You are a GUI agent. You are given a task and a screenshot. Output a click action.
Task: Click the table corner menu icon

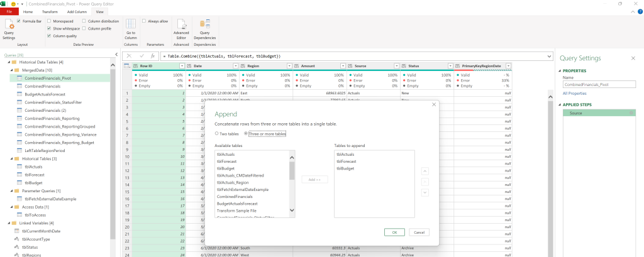coord(127,66)
